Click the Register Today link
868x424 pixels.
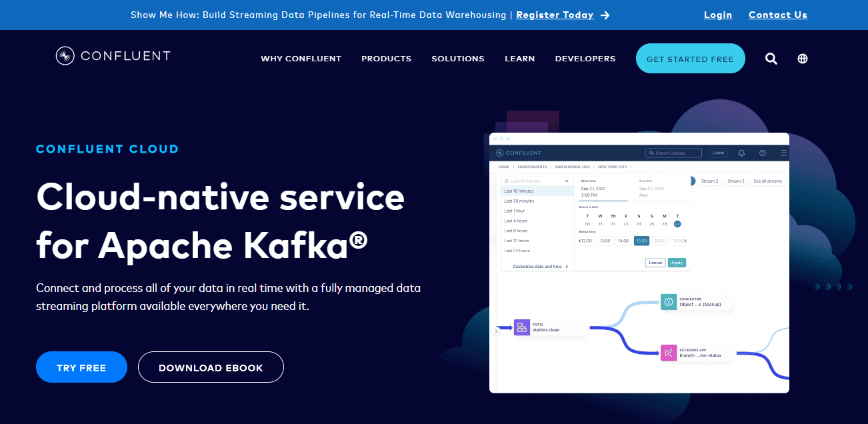555,15
